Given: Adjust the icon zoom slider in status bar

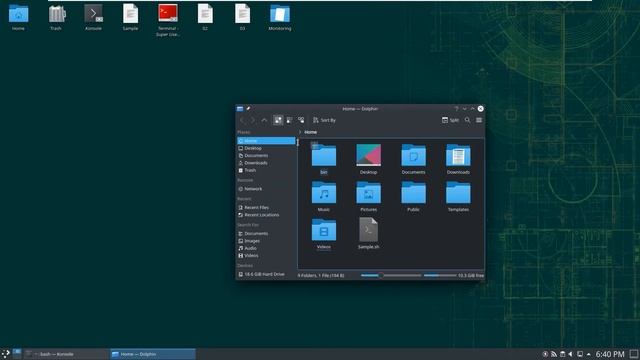Looking at the screenshot, I should coord(391,276).
